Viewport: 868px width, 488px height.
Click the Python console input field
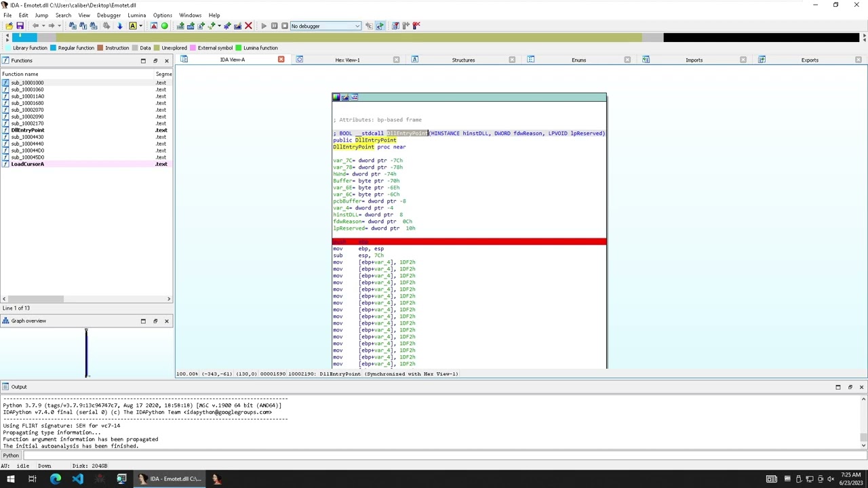(444, 455)
